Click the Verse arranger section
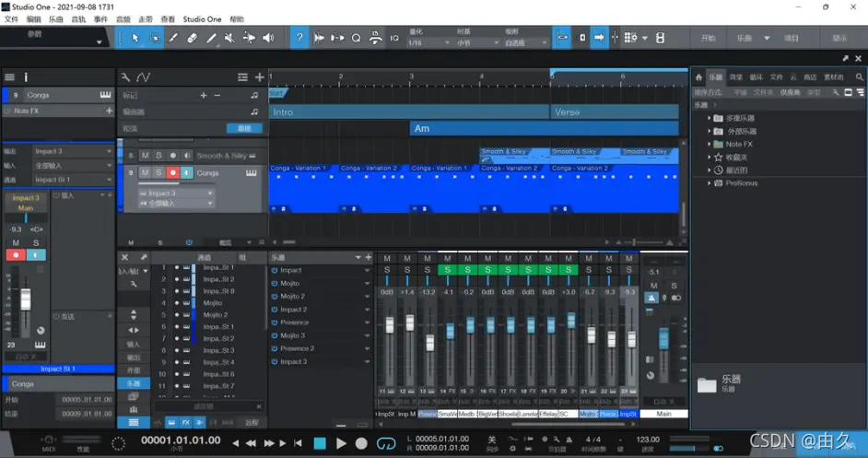The image size is (868, 458). click(615, 112)
